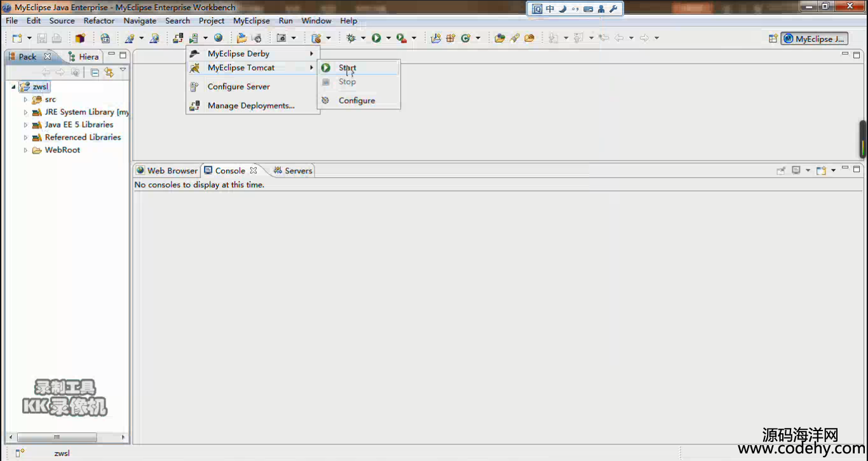Select the MyEclipse Tomcat menu entry
868x461 pixels.
(252, 67)
